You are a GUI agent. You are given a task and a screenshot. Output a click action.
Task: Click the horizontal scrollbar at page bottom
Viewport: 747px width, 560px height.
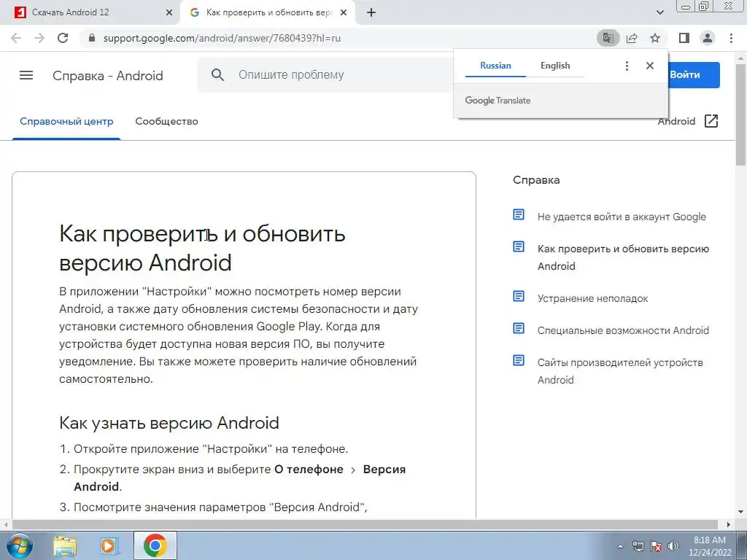click(365, 524)
